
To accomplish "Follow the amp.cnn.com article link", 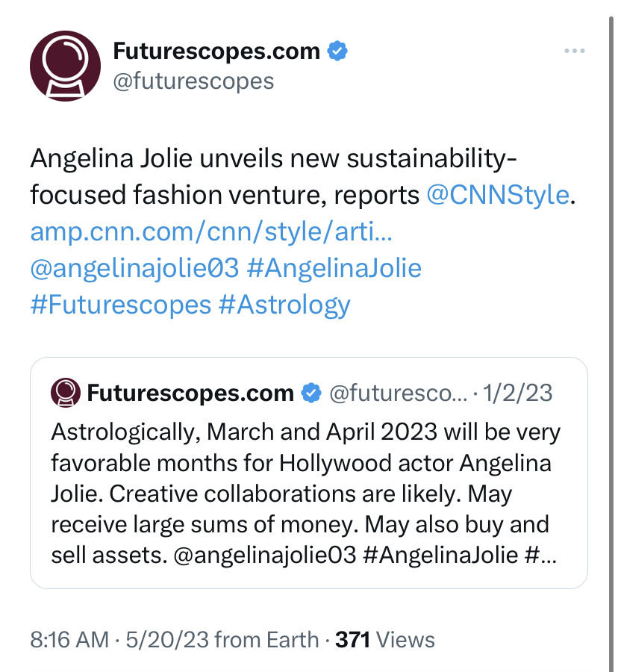I will [211, 232].
